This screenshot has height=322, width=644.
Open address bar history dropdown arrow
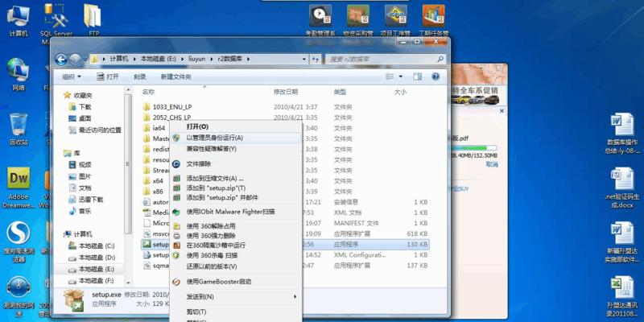304,59
